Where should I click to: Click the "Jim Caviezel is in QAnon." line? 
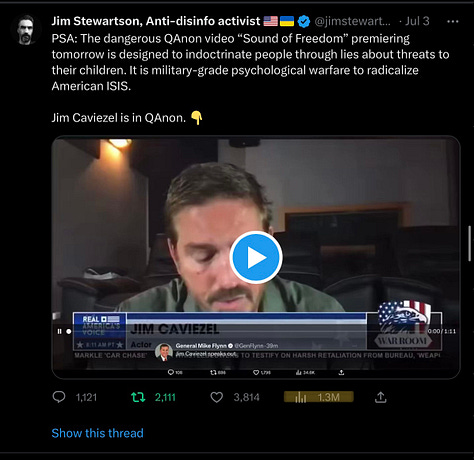[x=119, y=118]
